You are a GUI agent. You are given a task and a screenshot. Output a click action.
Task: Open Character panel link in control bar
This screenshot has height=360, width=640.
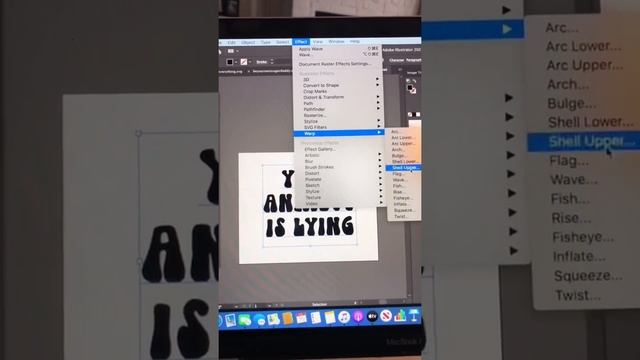coord(396,60)
